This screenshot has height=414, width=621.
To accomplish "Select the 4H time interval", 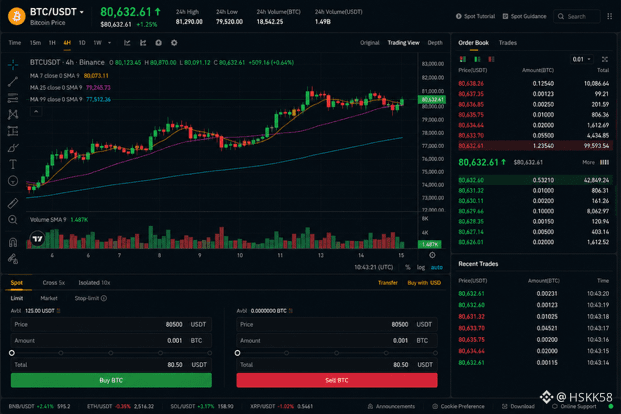I will [x=67, y=43].
